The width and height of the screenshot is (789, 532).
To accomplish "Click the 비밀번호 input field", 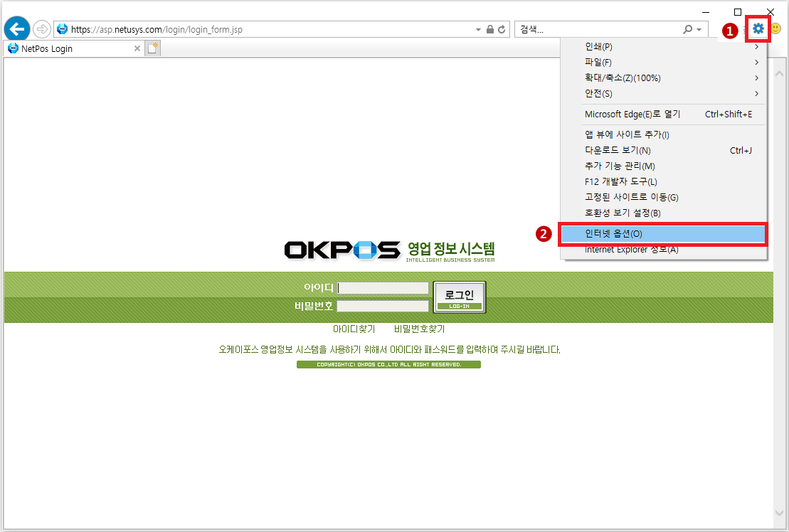I will click(x=383, y=307).
